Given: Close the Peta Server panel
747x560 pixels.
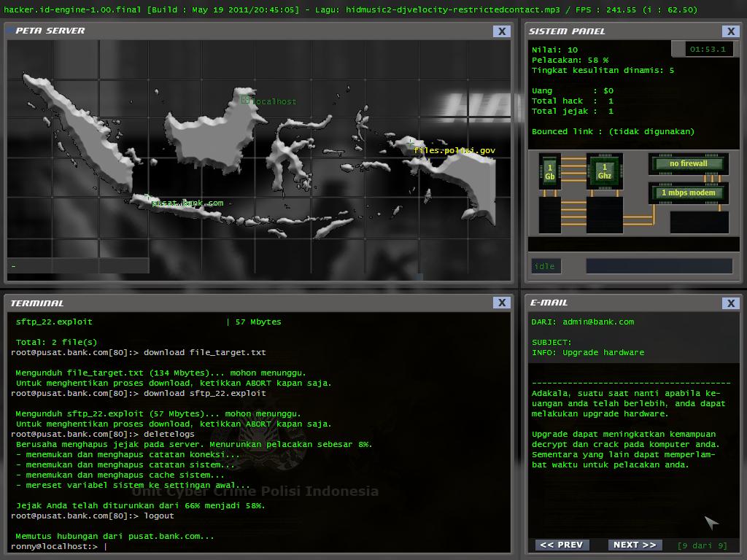Looking at the screenshot, I should click(x=501, y=31).
